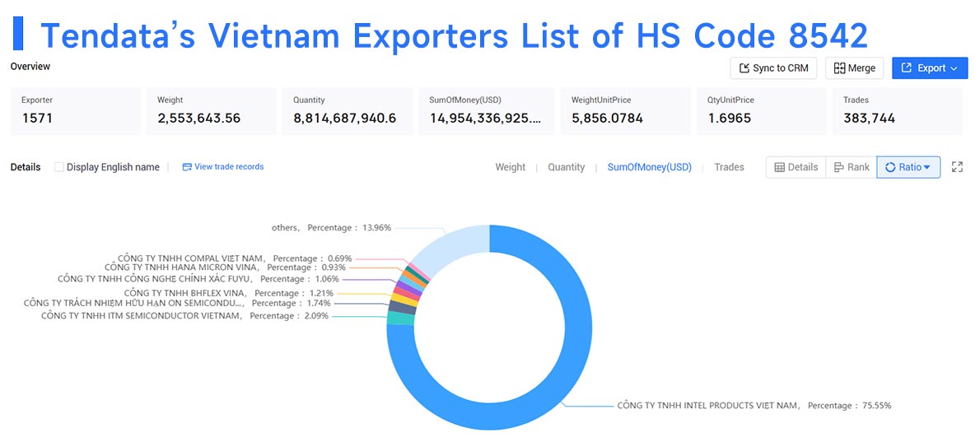Click the Details table icon
This screenshot has height=442, width=980.
tap(779, 167)
